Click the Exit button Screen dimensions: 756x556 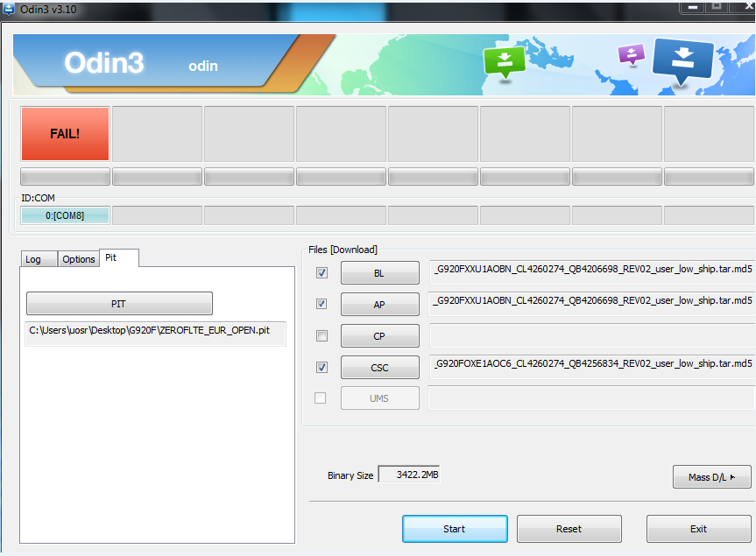(699, 529)
